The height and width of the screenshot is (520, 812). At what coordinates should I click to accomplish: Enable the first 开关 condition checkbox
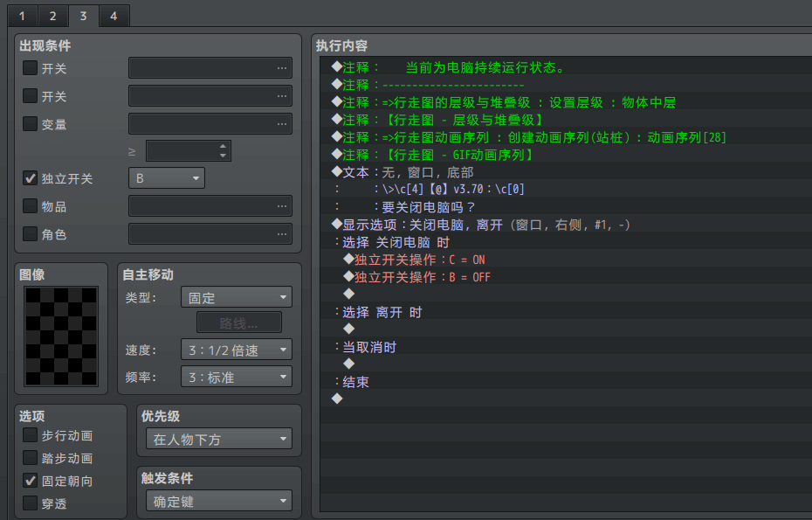30,68
